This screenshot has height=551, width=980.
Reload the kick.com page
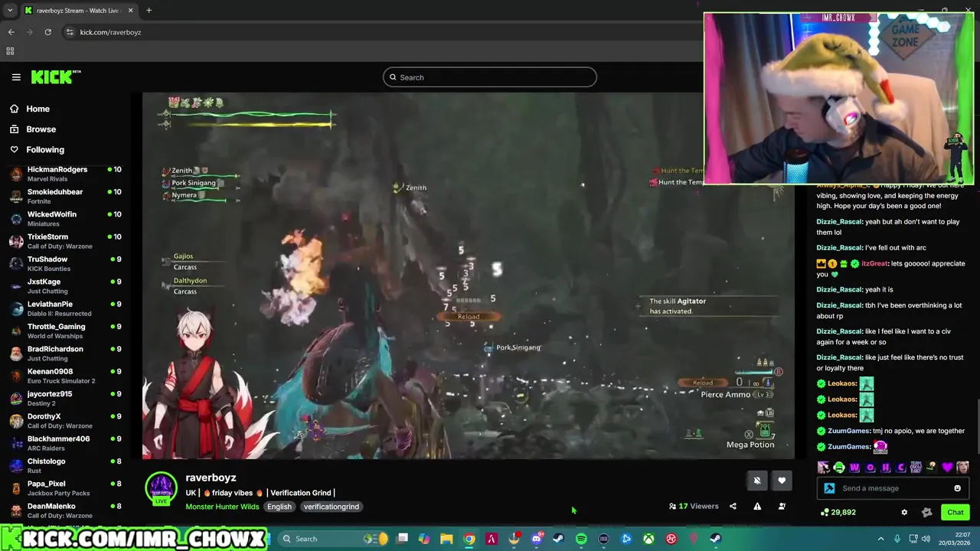point(47,32)
